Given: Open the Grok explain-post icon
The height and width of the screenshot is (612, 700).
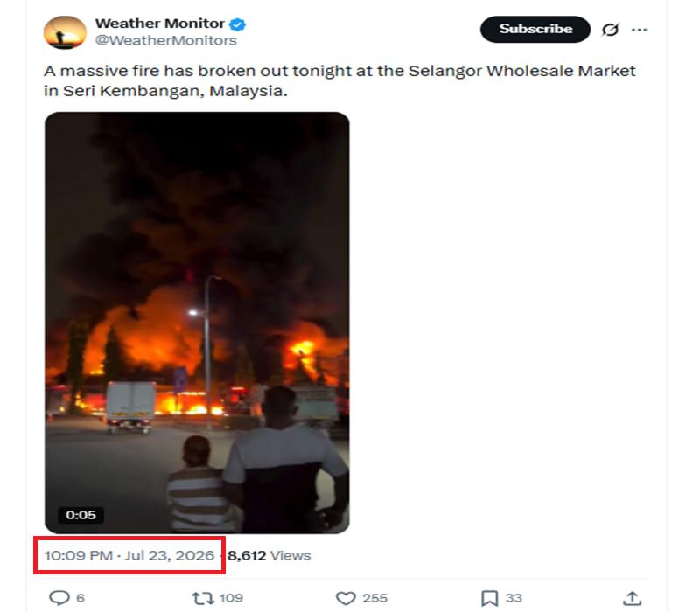Looking at the screenshot, I should pos(610,30).
